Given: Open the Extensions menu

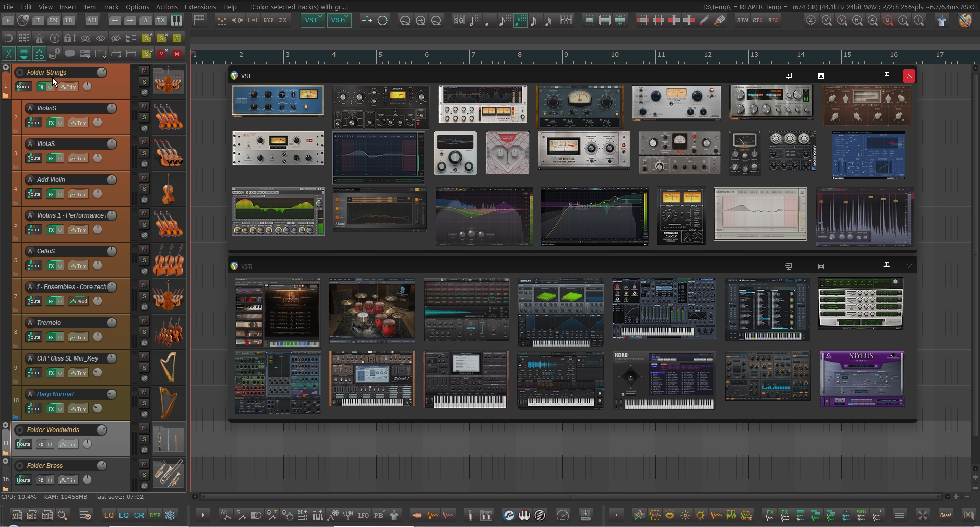Looking at the screenshot, I should click(200, 7).
